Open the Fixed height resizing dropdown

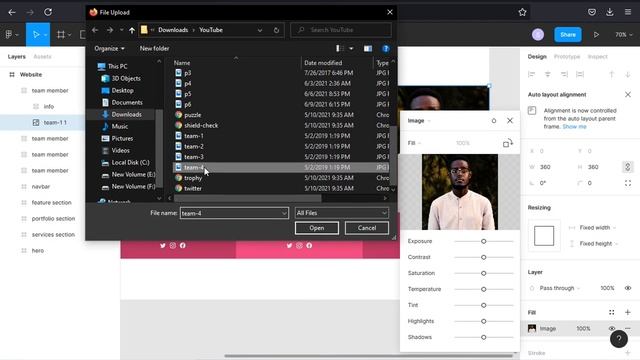[599, 244]
